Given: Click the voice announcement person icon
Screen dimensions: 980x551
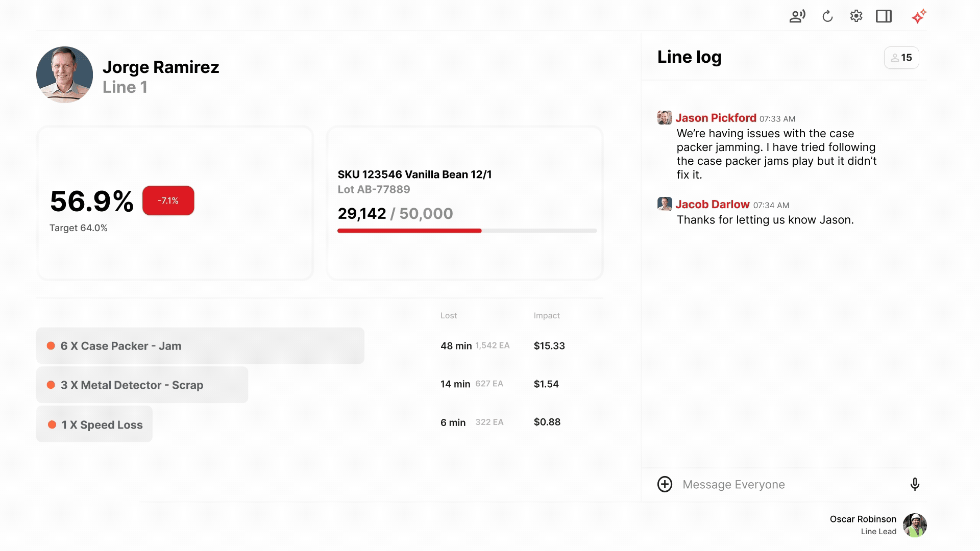Looking at the screenshot, I should tap(797, 16).
